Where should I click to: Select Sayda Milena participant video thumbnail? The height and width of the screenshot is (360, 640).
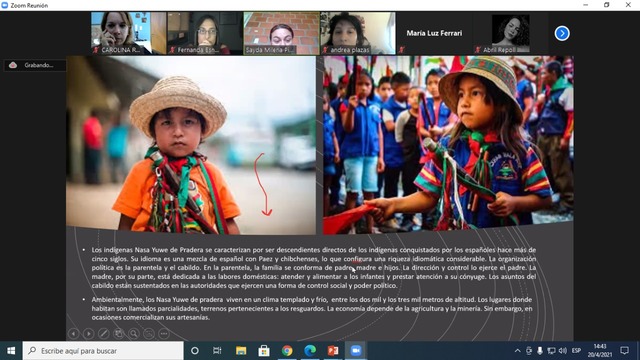point(281,33)
